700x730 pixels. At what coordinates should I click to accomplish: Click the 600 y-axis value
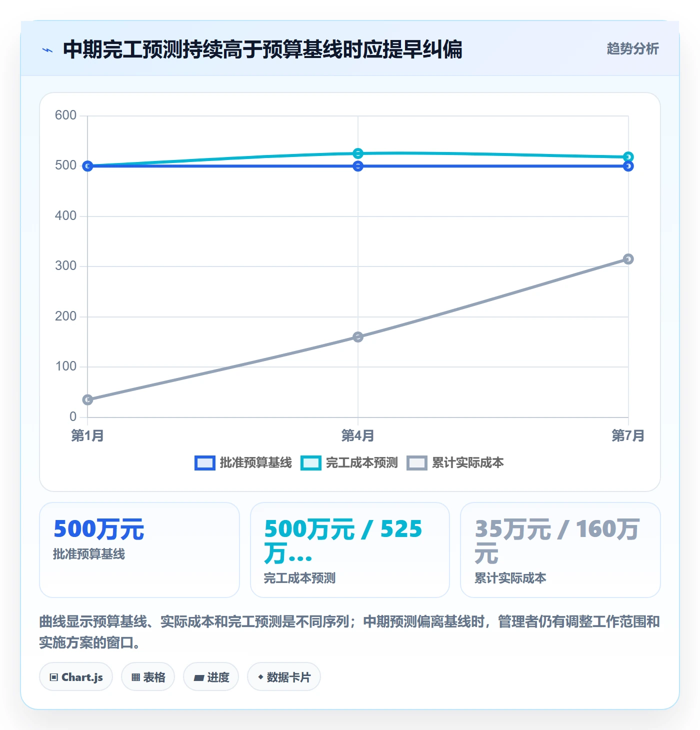pos(65,115)
